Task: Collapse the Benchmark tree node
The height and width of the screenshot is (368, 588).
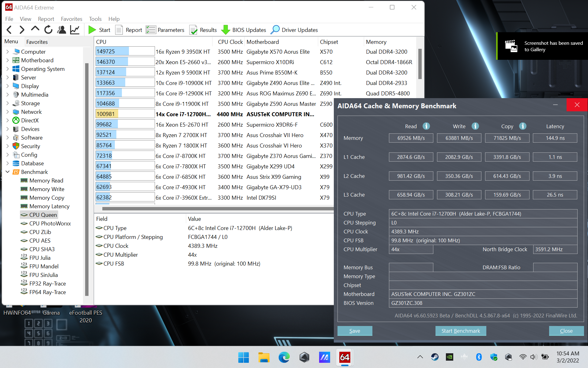Action: pos(8,172)
